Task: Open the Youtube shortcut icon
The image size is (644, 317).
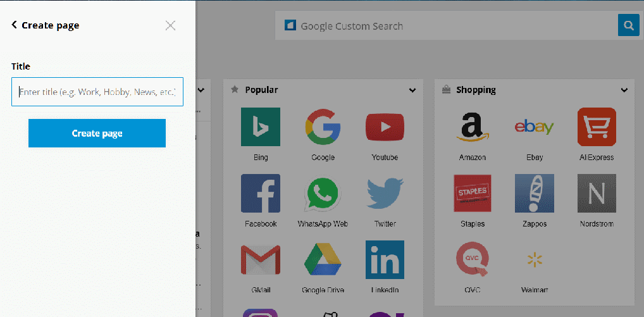Action: point(385,127)
